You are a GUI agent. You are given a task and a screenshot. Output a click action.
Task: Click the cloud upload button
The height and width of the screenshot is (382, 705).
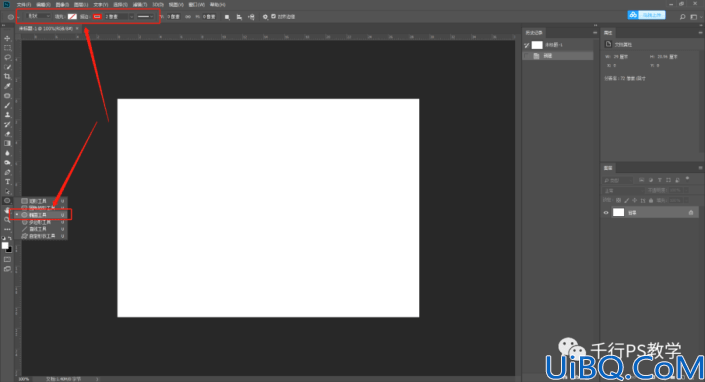pos(647,15)
